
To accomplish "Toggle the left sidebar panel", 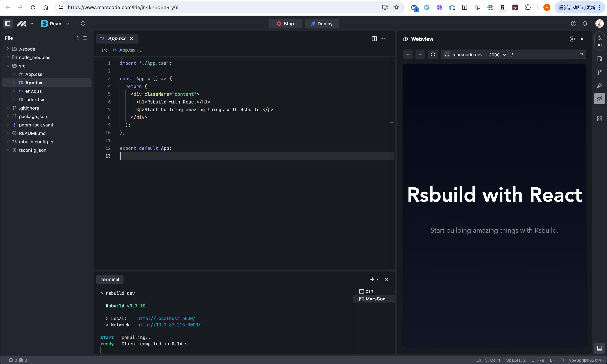I will coord(8,23).
